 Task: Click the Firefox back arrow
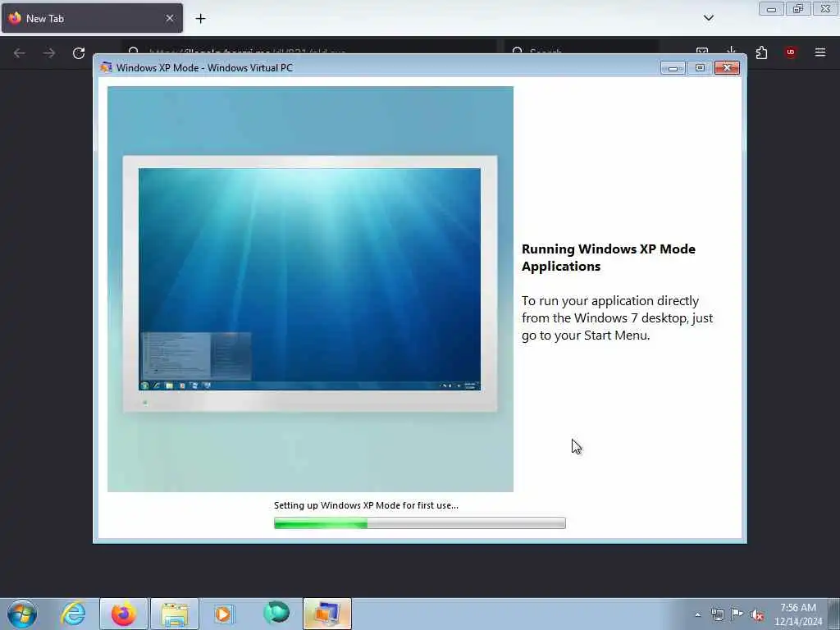click(20, 53)
